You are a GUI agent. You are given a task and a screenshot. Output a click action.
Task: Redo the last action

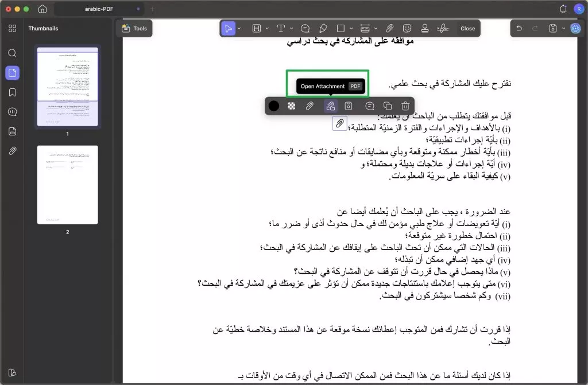[x=535, y=28]
